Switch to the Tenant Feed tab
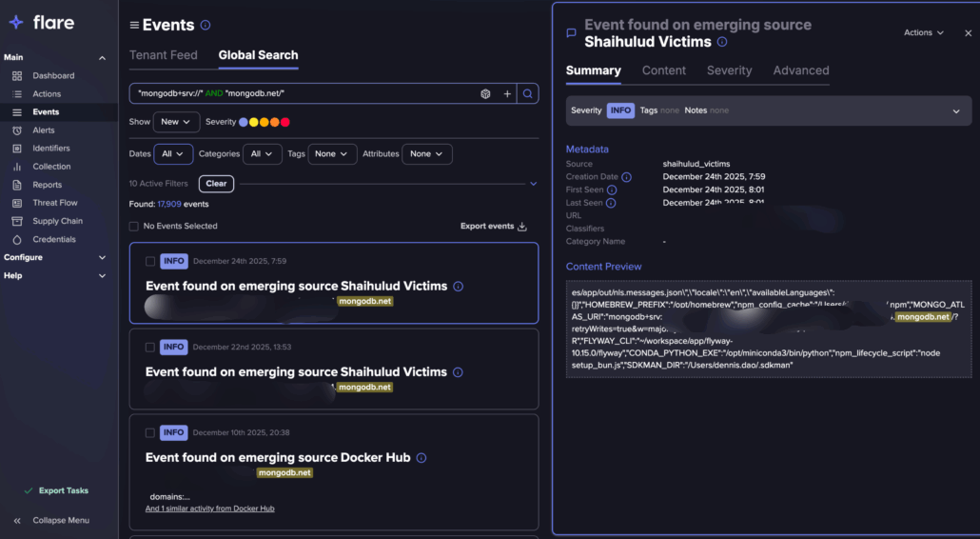 [x=164, y=55]
